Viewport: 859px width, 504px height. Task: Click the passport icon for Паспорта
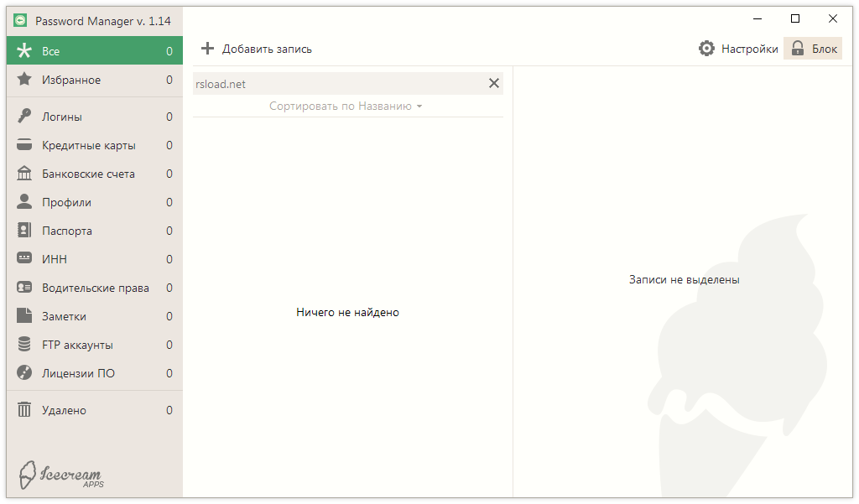coord(24,230)
